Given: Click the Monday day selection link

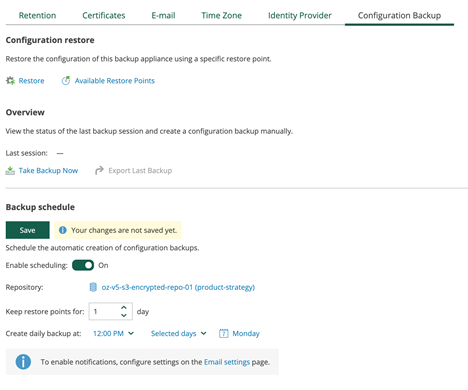Looking at the screenshot, I should click(x=246, y=333).
